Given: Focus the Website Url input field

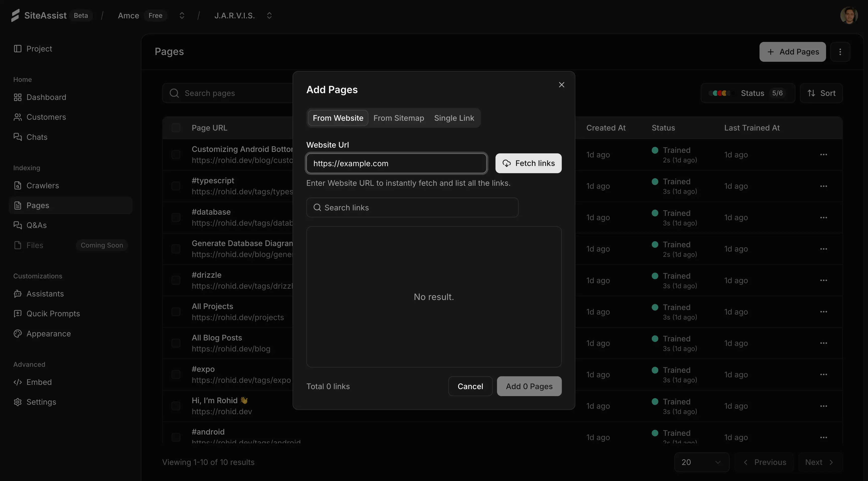Looking at the screenshot, I should point(396,163).
